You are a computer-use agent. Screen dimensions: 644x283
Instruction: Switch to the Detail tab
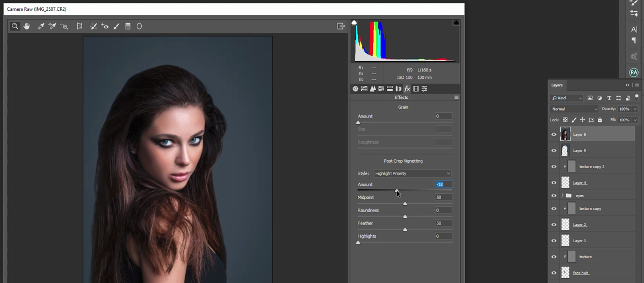click(372, 89)
